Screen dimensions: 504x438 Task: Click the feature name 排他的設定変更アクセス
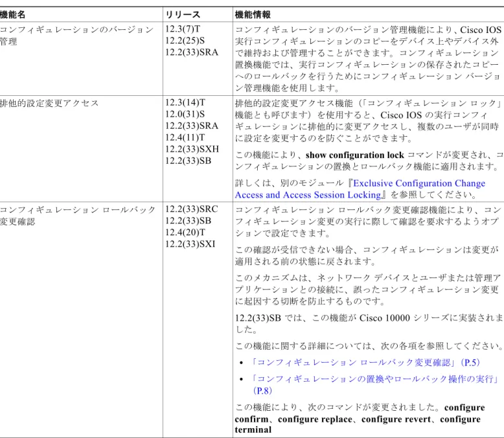click(49, 103)
